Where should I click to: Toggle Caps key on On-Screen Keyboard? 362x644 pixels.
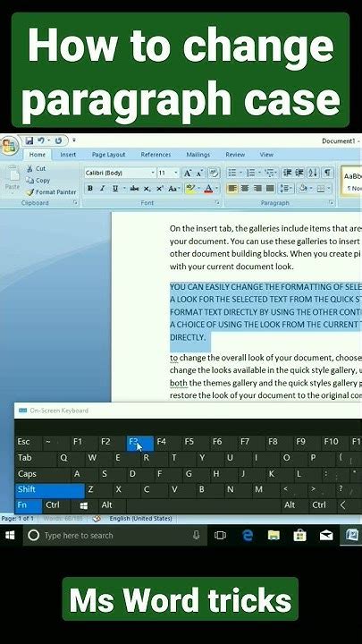[x=43, y=473]
